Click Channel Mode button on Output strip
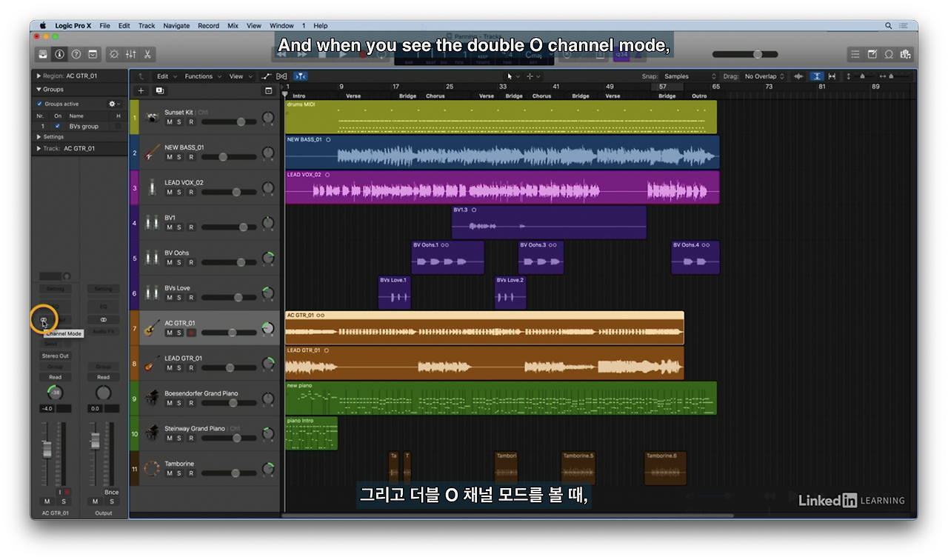Viewport: 948px width, 560px height. (104, 320)
